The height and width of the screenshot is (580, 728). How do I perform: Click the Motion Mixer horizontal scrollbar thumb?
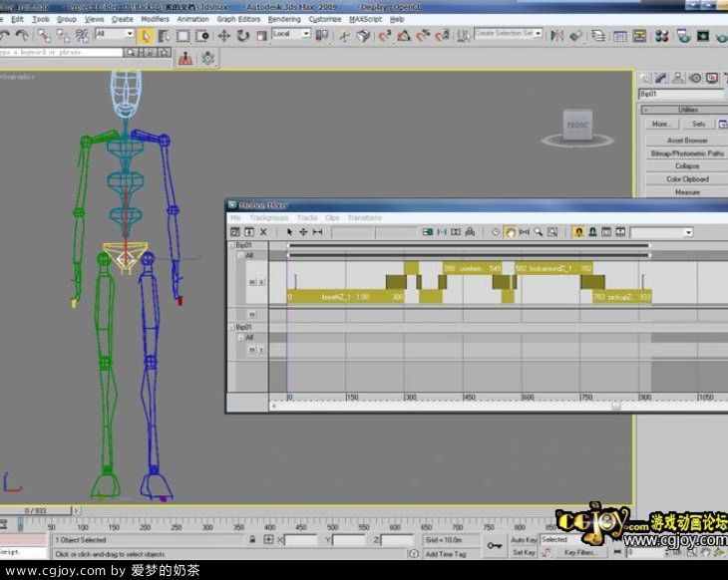pyautogui.click(x=616, y=406)
